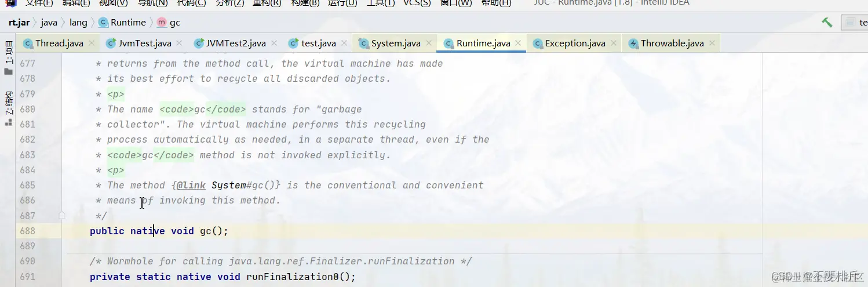Close the Runtime.java tab

518,43
